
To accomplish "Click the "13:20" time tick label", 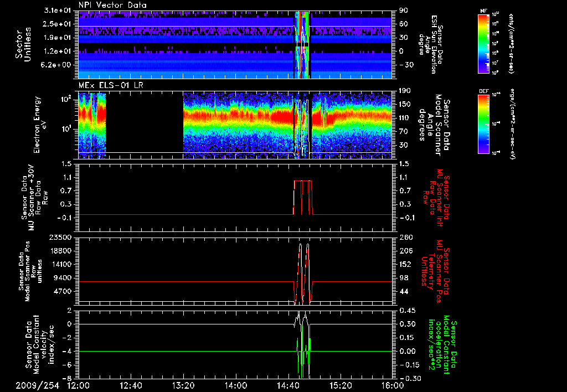I will point(183,385).
